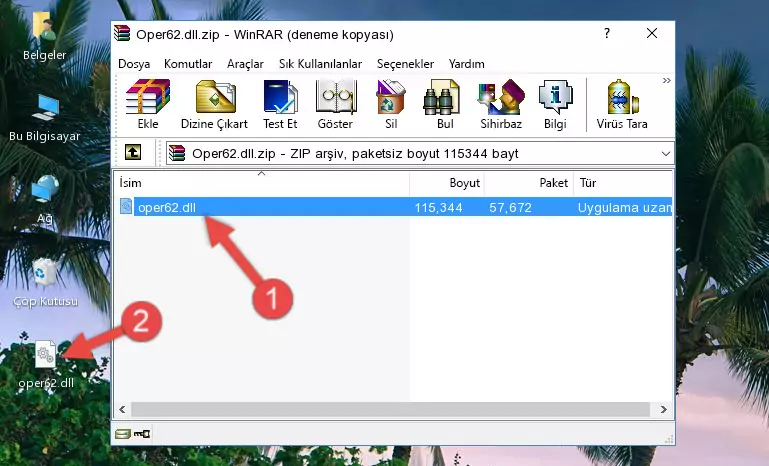Viewport: 769px width, 466px height.
Task: Click the key password icon in status bar
Action: [142, 434]
